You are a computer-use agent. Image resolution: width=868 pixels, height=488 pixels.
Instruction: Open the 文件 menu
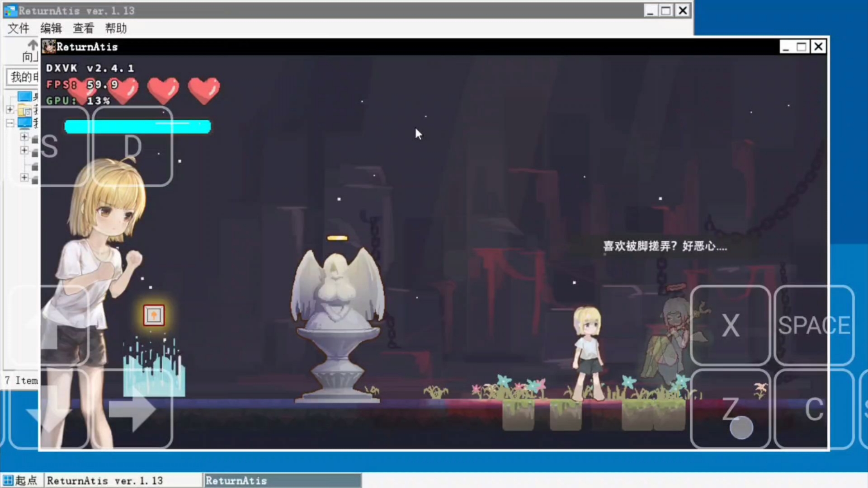coord(19,28)
